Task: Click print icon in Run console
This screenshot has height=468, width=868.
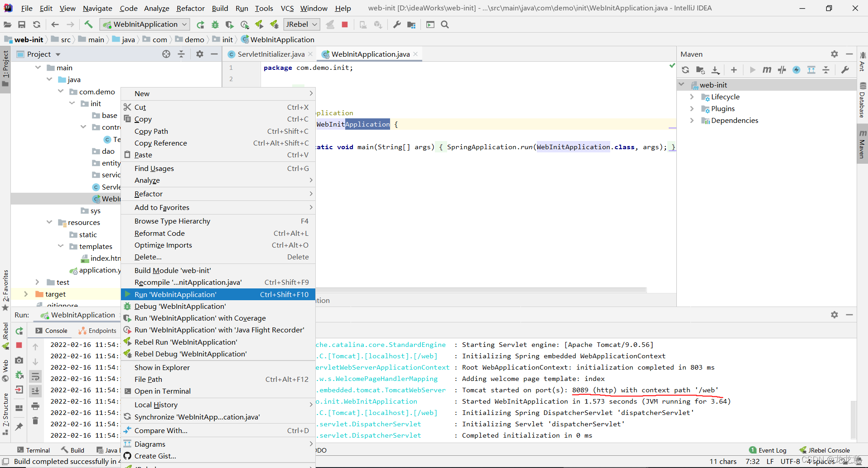Action: [35, 406]
